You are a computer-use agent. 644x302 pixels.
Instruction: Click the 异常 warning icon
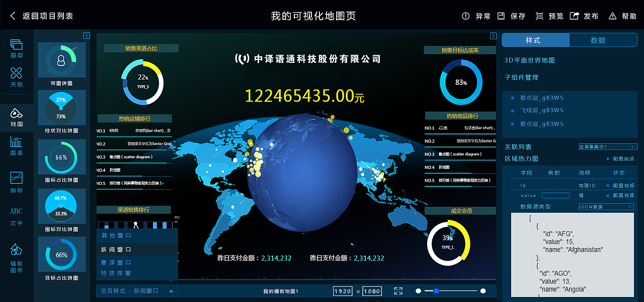pos(466,16)
